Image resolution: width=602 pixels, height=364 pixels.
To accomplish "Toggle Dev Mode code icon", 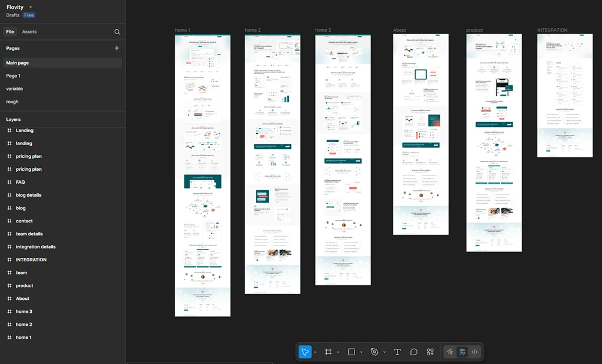I will click(x=474, y=352).
